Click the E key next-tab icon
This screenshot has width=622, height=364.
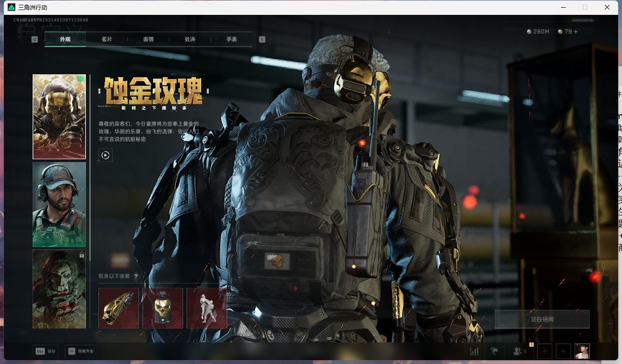(262, 39)
